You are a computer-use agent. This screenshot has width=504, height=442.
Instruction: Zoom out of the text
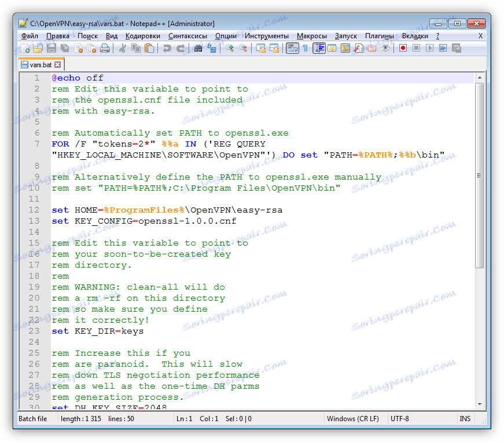[x=243, y=48]
